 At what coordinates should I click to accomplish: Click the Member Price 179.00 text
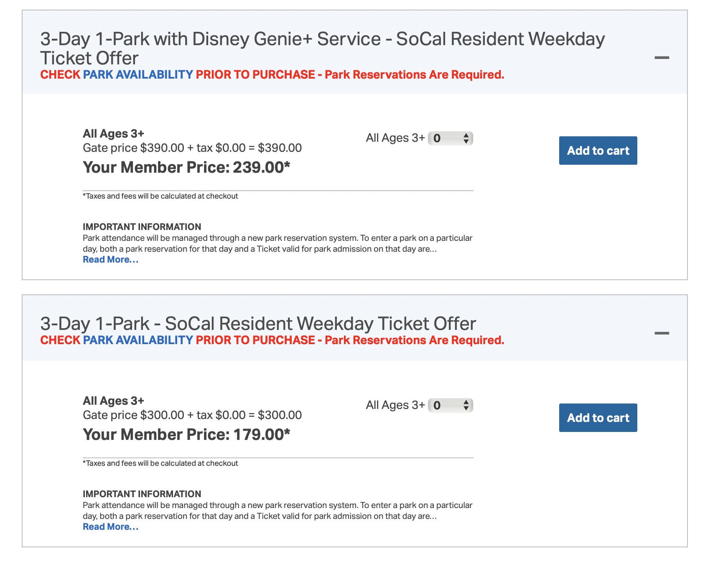[186, 435]
